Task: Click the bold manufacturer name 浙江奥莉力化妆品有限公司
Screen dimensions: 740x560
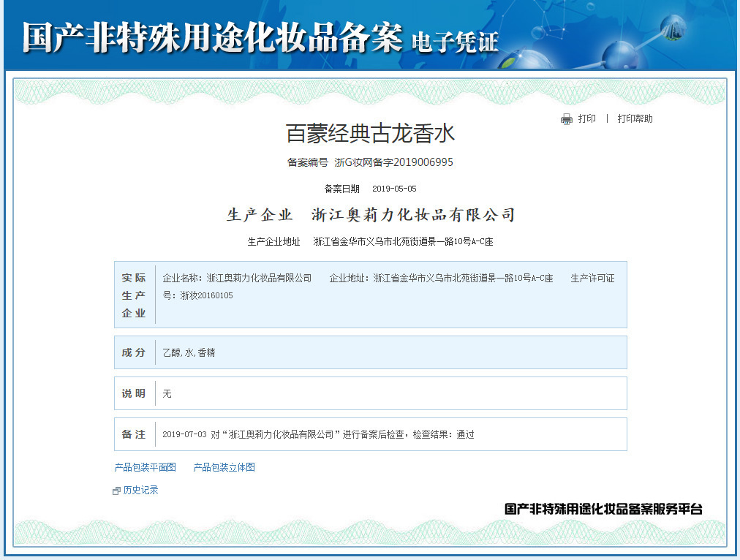Action: point(413,215)
